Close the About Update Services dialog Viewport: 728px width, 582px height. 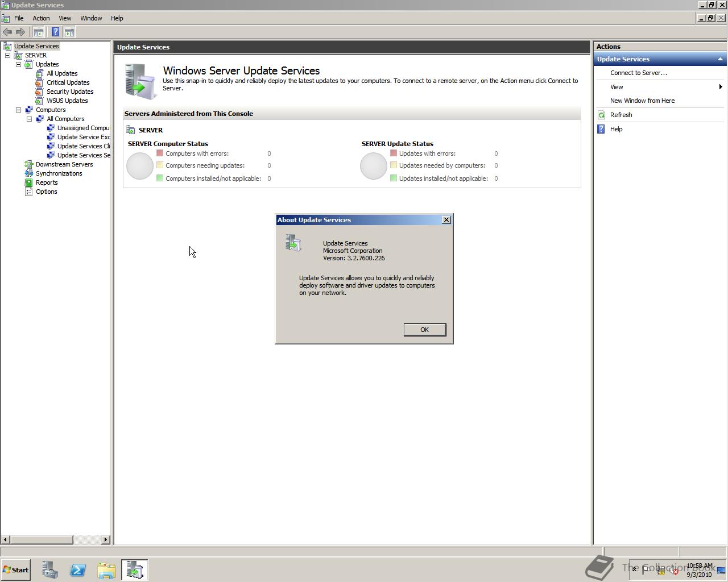click(x=446, y=220)
